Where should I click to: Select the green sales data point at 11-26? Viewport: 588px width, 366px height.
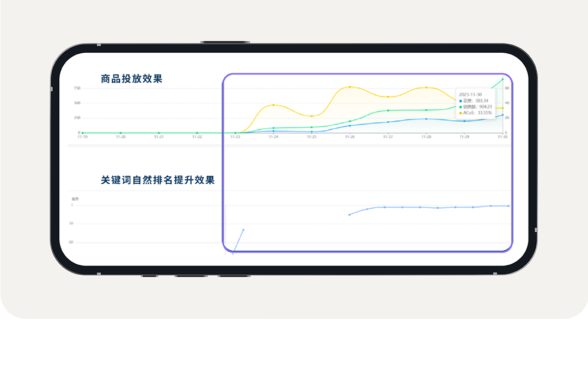[x=350, y=121]
